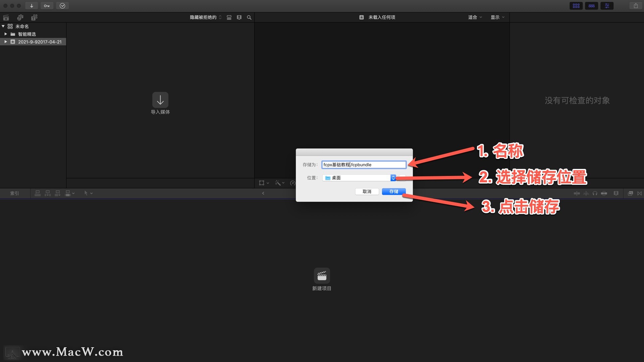The image size is (644, 362).
Task: Click the New Project clapperboard icon
Action: tap(322, 276)
